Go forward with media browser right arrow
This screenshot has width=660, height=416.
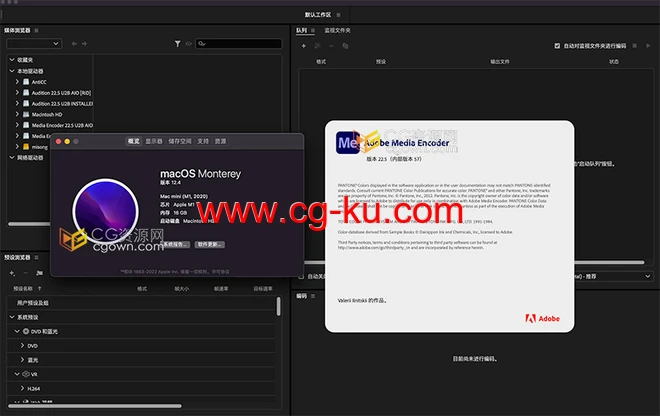coord(85,43)
